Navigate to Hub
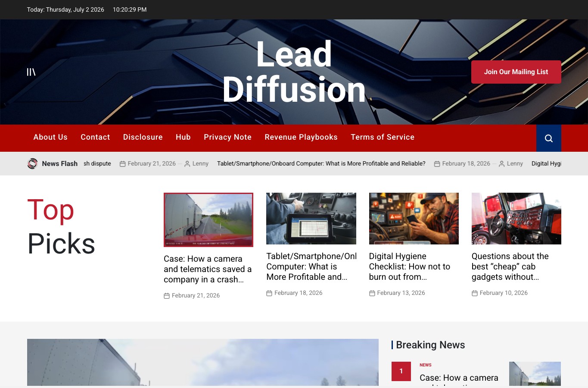 pos(183,137)
